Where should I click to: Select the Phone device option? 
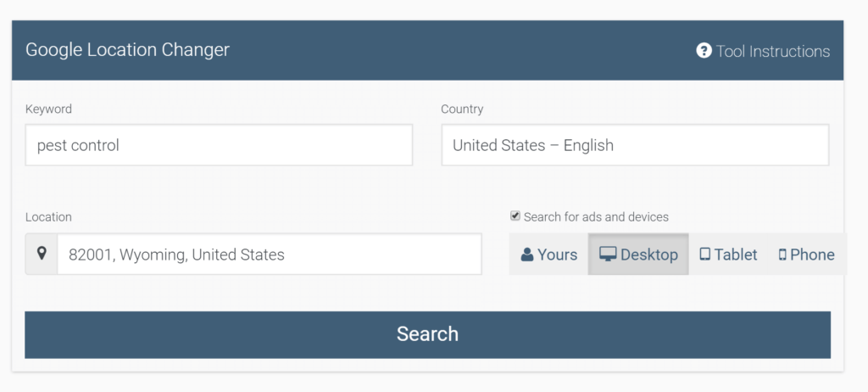(807, 254)
